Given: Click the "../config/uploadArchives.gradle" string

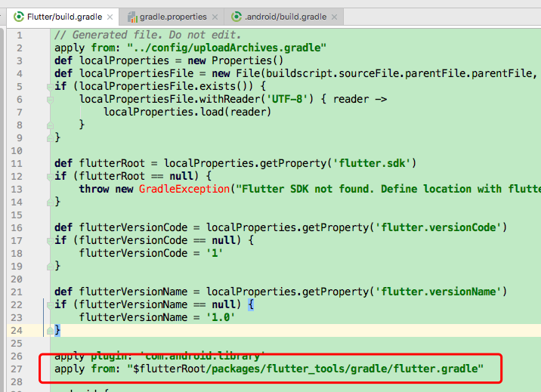Looking at the screenshot, I should 227,48.
